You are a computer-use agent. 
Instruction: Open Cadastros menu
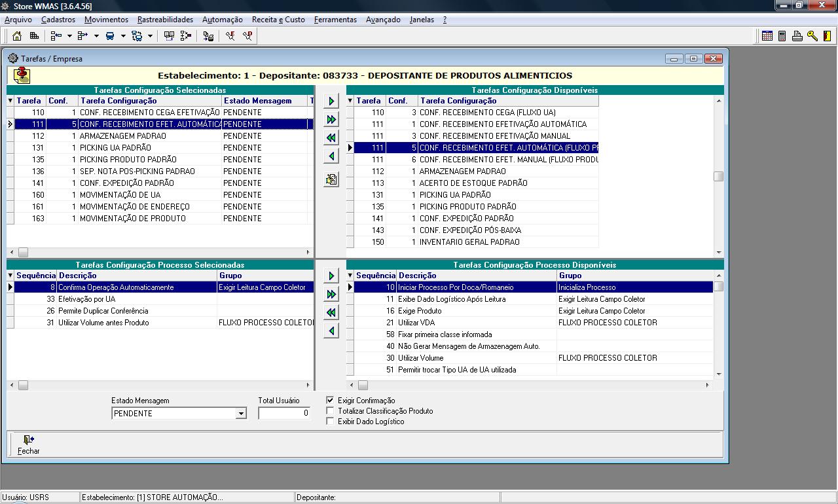point(58,20)
